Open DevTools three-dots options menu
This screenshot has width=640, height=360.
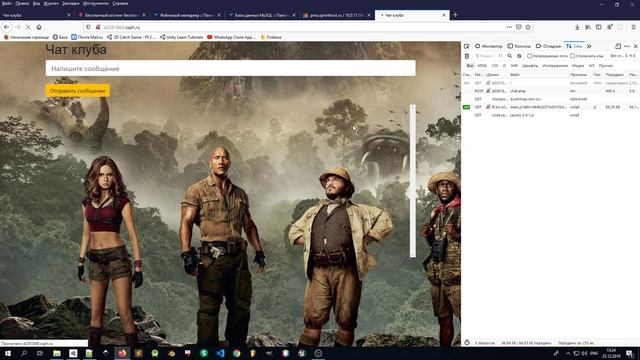627,46
